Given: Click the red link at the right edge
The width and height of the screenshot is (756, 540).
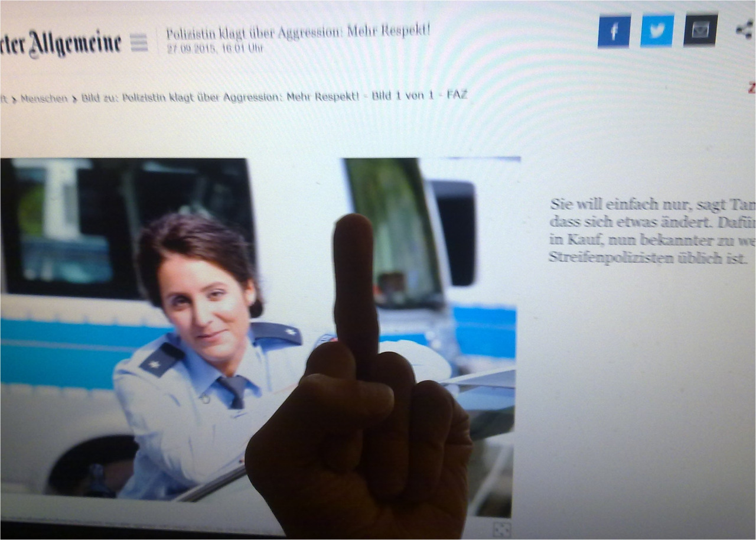Looking at the screenshot, I should point(752,88).
